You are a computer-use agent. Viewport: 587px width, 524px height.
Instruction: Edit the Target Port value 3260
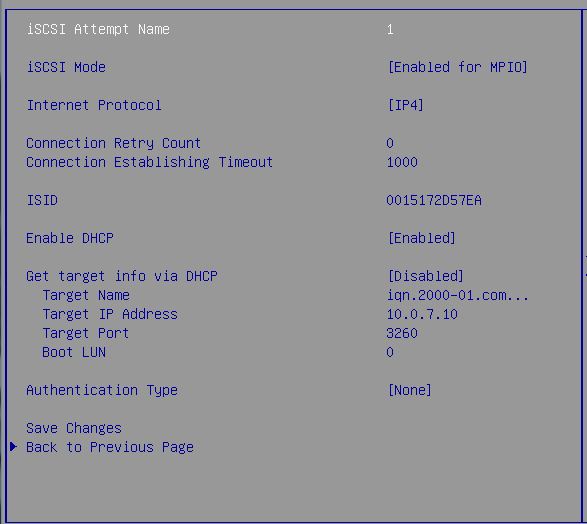coord(402,333)
